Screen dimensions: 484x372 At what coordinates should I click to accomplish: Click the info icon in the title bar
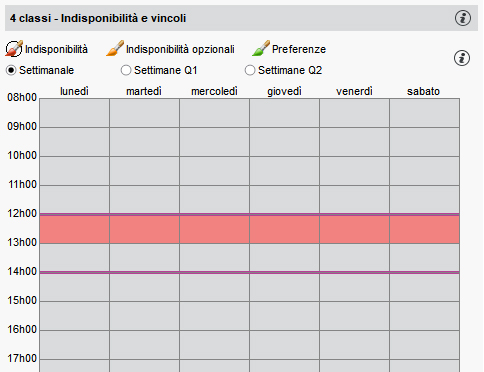pyautogui.click(x=463, y=18)
